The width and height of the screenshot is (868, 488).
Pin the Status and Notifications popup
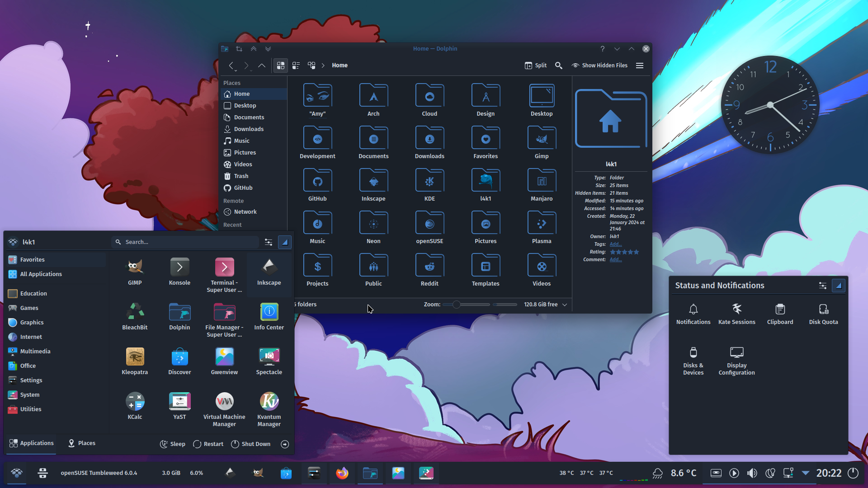[839, 286]
